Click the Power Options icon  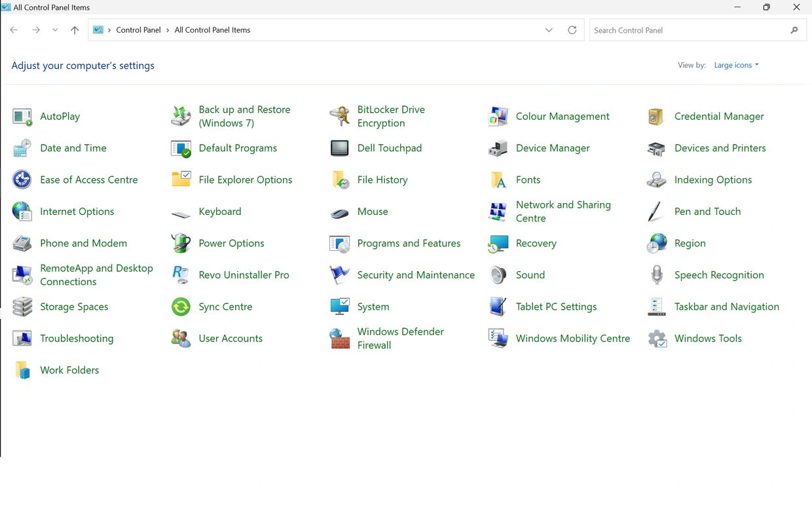pos(181,243)
